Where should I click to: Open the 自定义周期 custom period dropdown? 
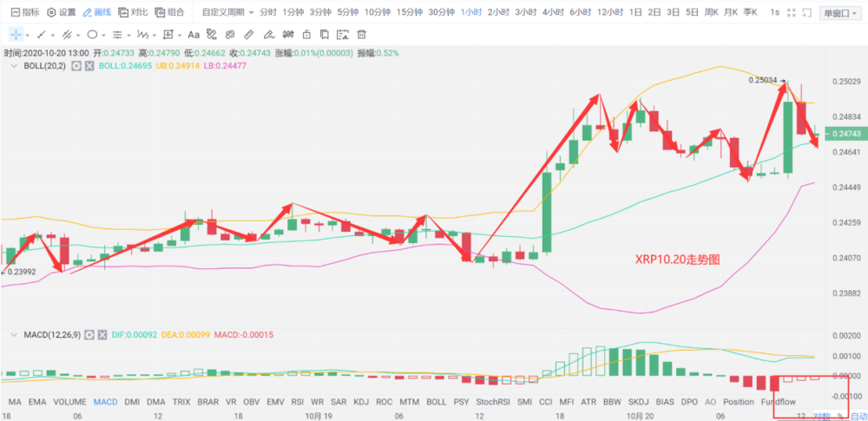[228, 12]
